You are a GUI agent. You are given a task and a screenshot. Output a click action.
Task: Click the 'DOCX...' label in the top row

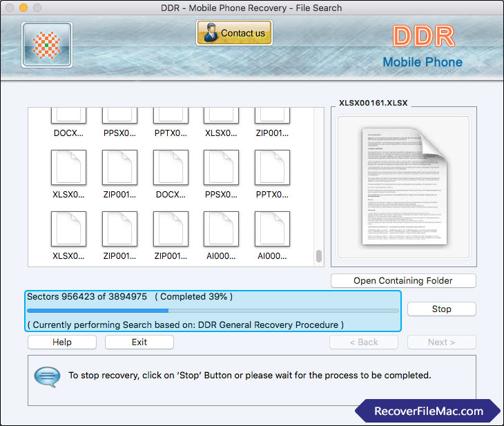coord(68,133)
